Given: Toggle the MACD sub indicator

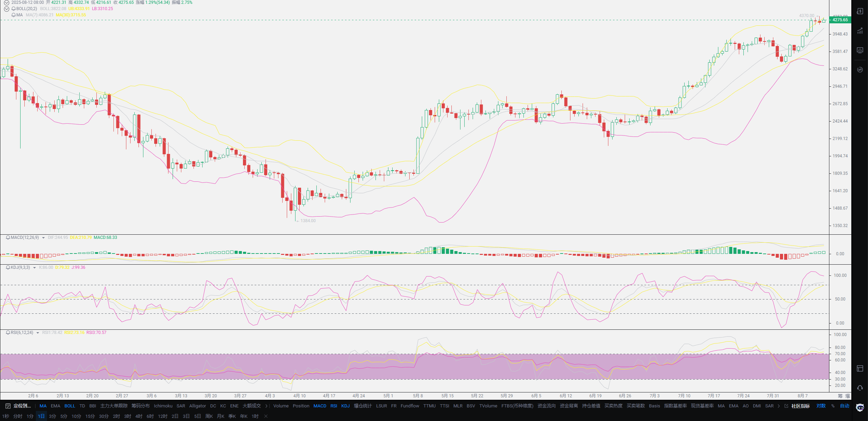Looking at the screenshot, I should tap(320, 406).
